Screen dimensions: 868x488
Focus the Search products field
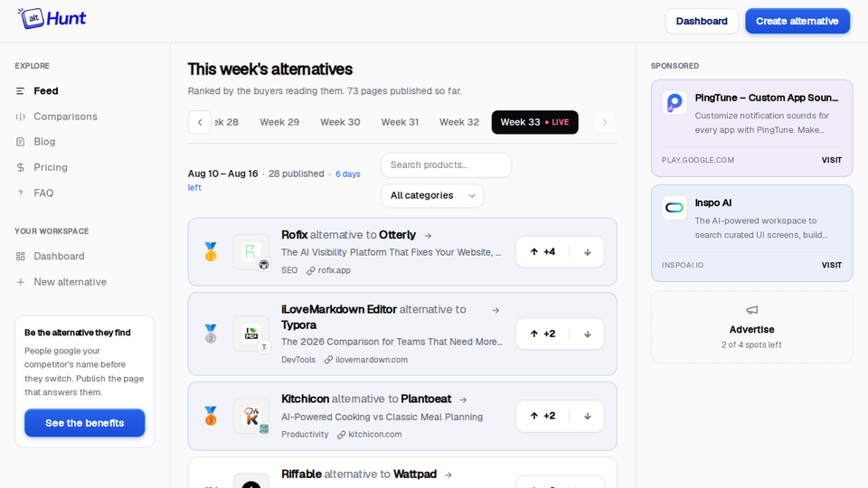(446, 164)
